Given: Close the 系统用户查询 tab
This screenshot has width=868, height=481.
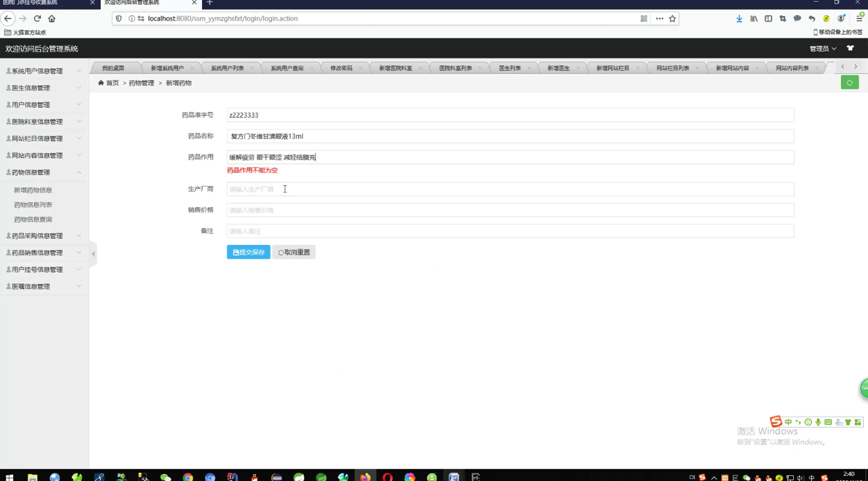Looking at the screenshot, I should click(x=311, y=68).
